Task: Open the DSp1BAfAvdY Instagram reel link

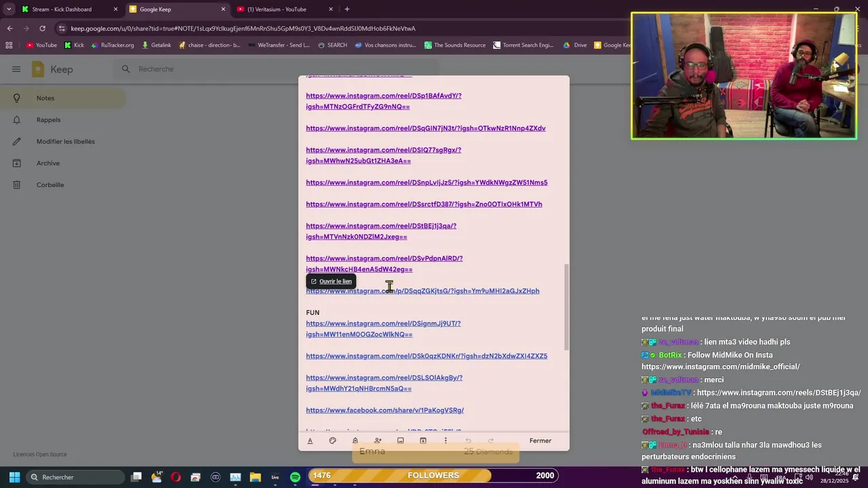Action: coord(383,101)
